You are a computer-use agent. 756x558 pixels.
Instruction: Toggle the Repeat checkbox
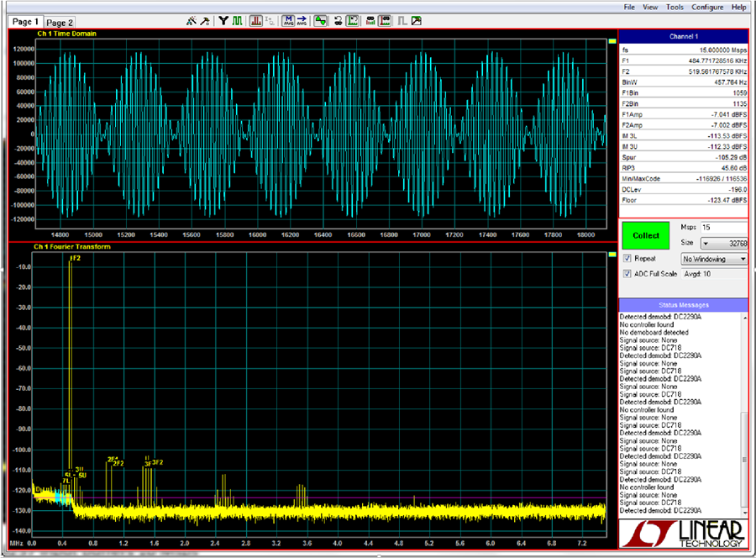(627, 259)
